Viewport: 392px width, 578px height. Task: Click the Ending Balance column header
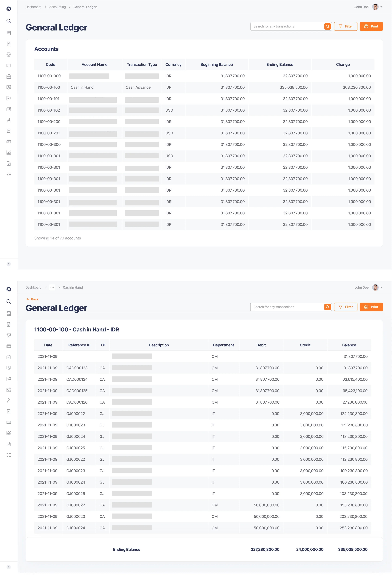coord(280,64)
